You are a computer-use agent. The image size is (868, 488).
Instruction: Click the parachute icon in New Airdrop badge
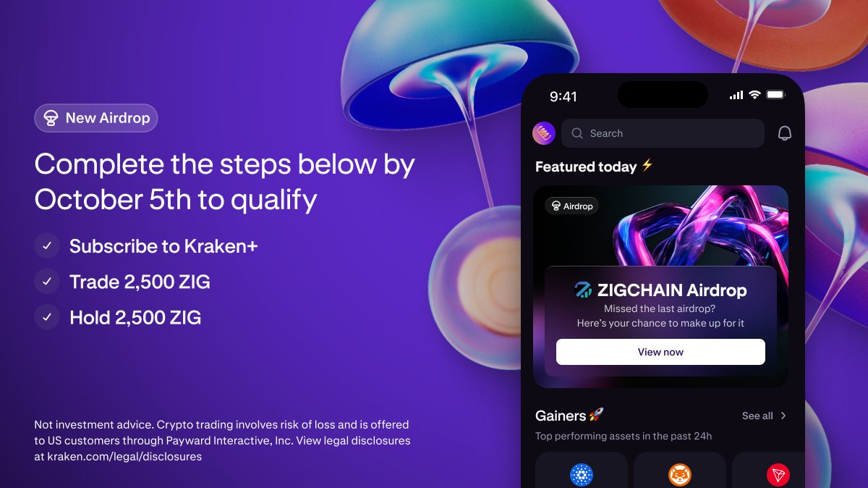click(51, 118)
